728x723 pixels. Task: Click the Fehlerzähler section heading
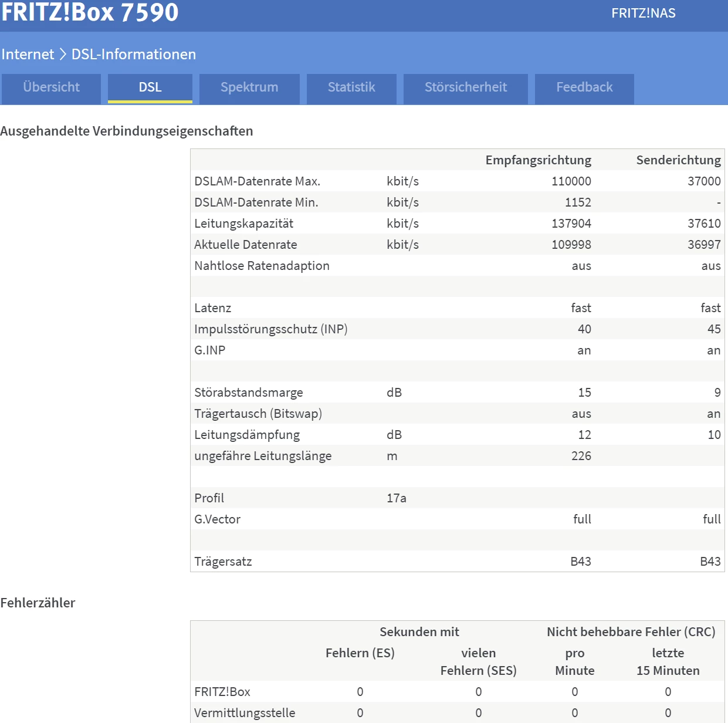38,603
